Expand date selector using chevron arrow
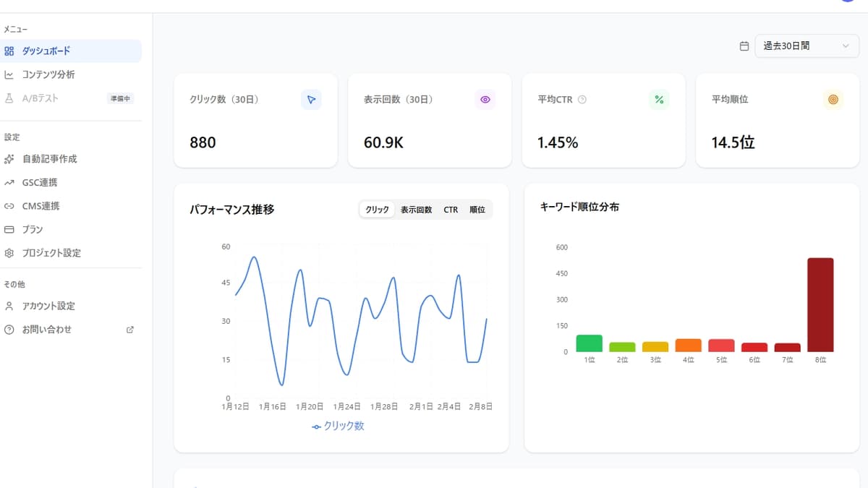 point(846,46)
